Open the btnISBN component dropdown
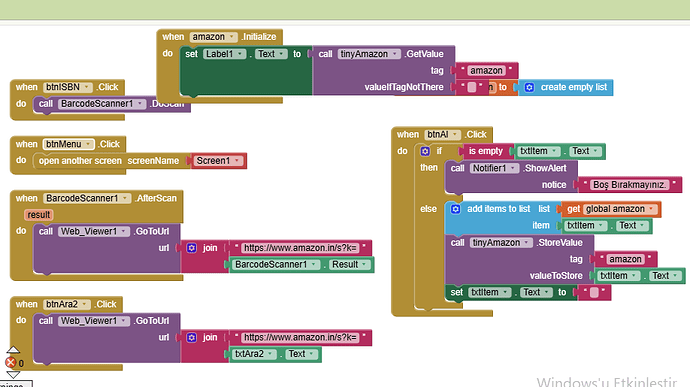 click(x=86, y=87)
